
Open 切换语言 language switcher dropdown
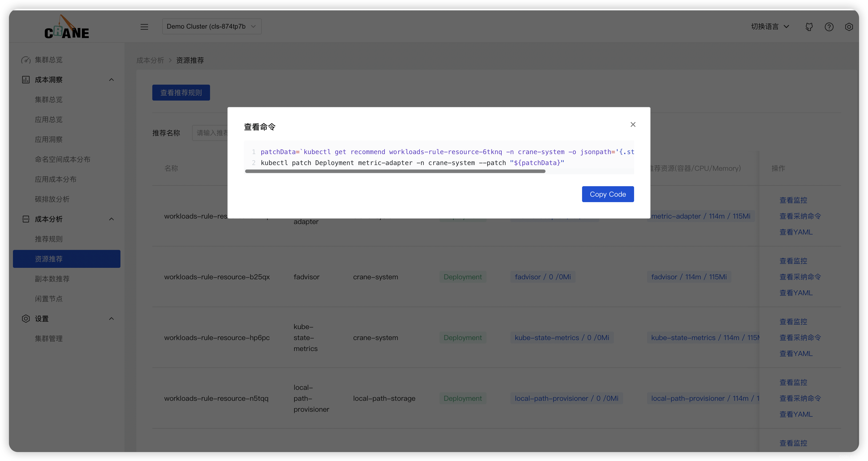coord(769,26)
